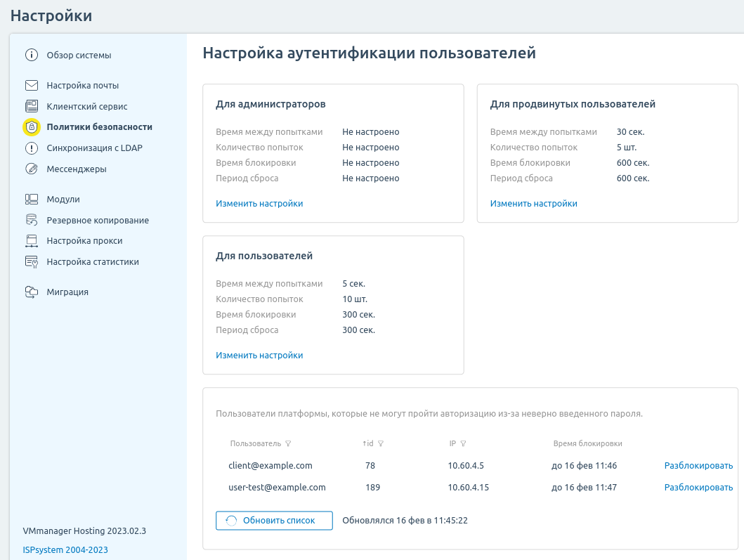Click the Клиентский сервис sidebar icon
The image size is (744, 560).
coord(32,106)
